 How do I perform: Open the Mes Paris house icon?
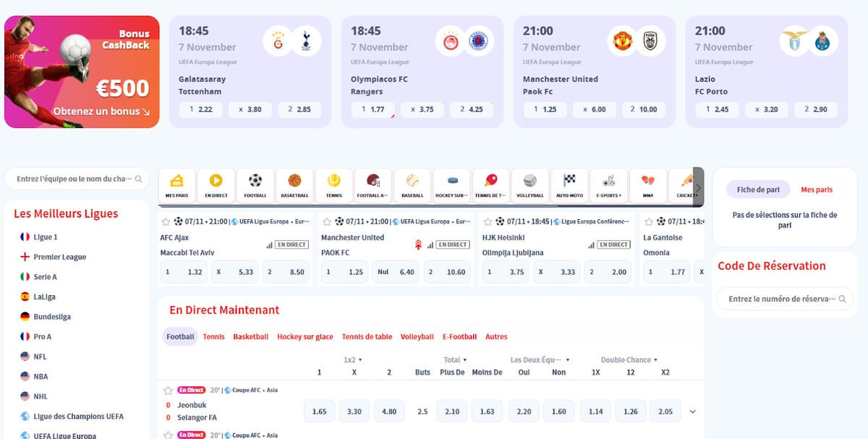(x=176, y=182)
